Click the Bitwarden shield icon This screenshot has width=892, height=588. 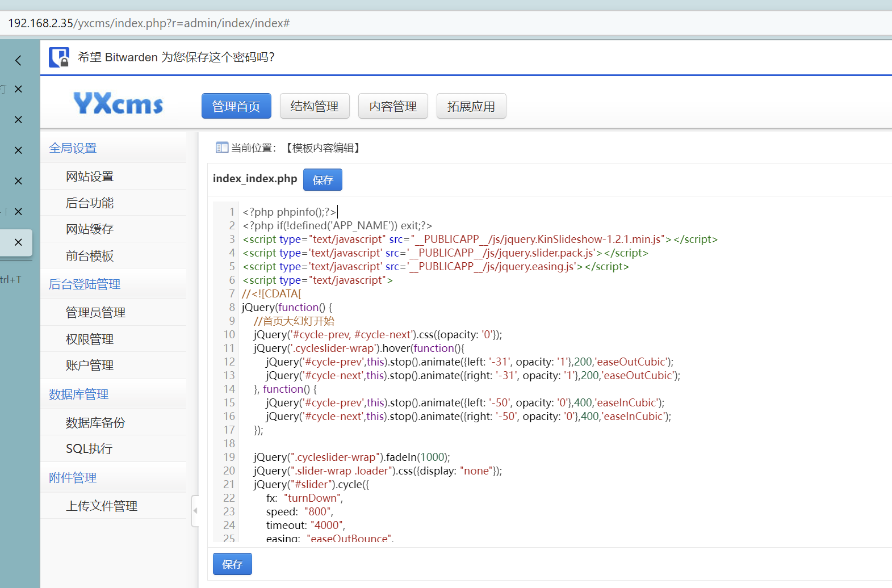point(59,57)
